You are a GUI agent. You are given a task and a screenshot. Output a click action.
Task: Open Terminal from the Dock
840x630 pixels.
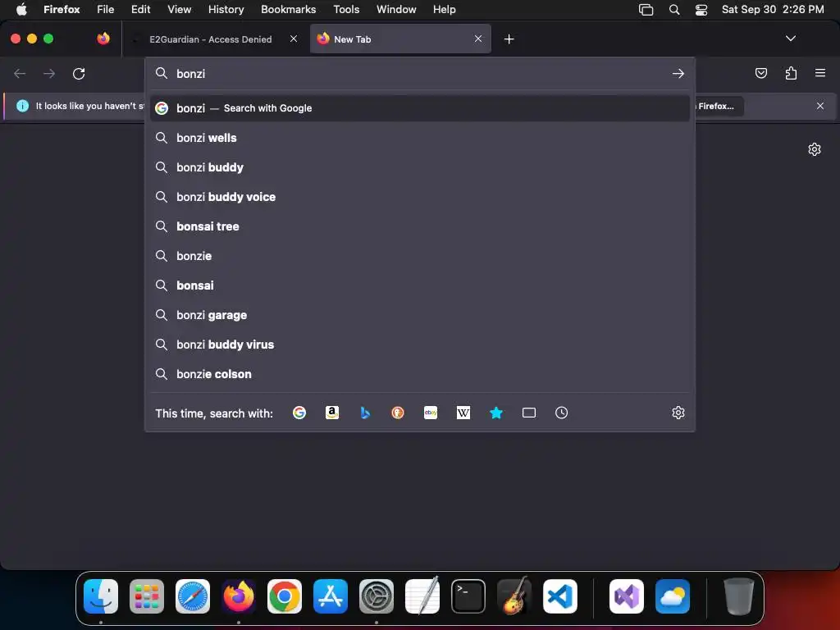click(468, 596)
